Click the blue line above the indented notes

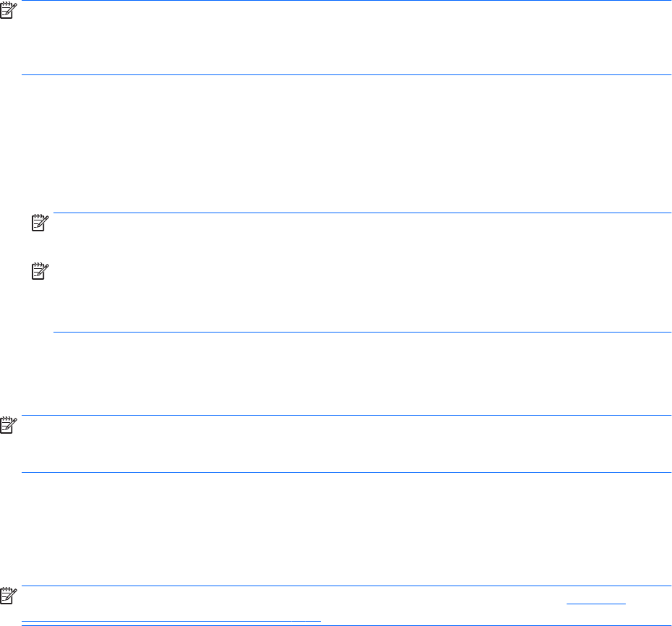coord(361,213)
